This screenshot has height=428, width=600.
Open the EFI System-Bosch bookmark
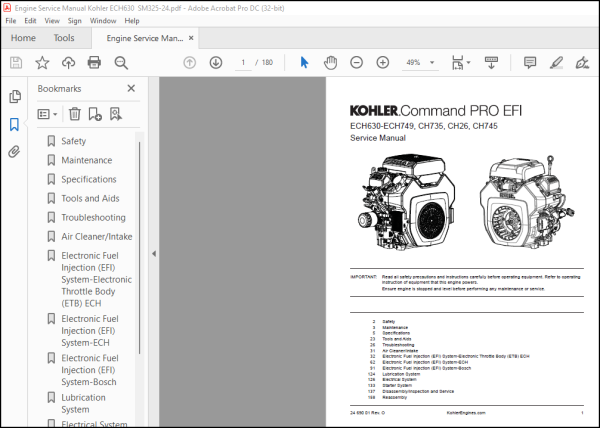90,370
